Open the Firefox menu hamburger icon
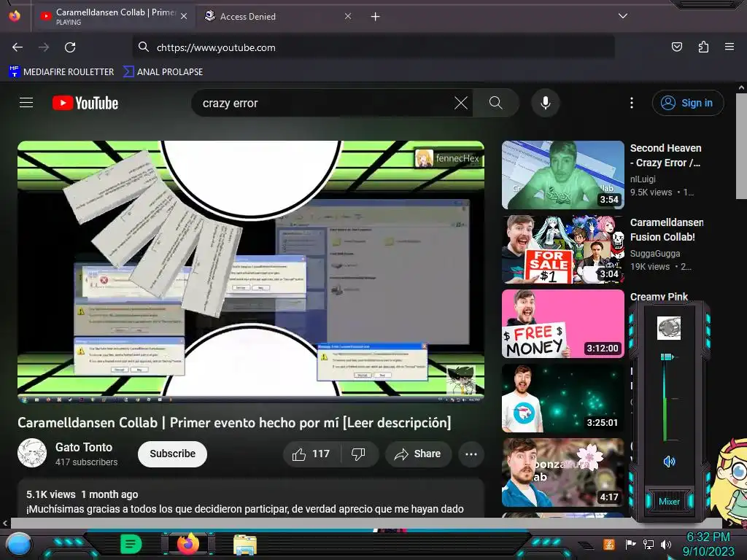This screenshot has width=747, height=560. pyautogui.click(x=729, y=47)
